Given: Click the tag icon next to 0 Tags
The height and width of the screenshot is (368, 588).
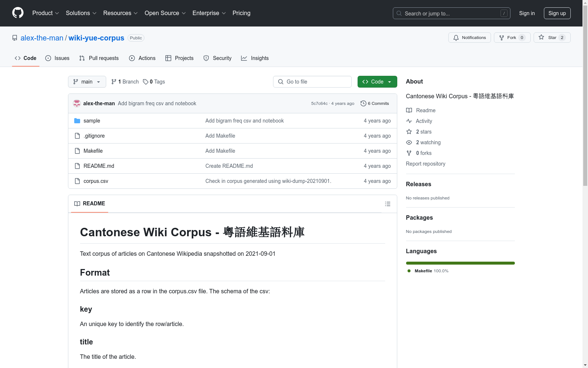Looking at the screenshot, I should [x=146, y=82].
